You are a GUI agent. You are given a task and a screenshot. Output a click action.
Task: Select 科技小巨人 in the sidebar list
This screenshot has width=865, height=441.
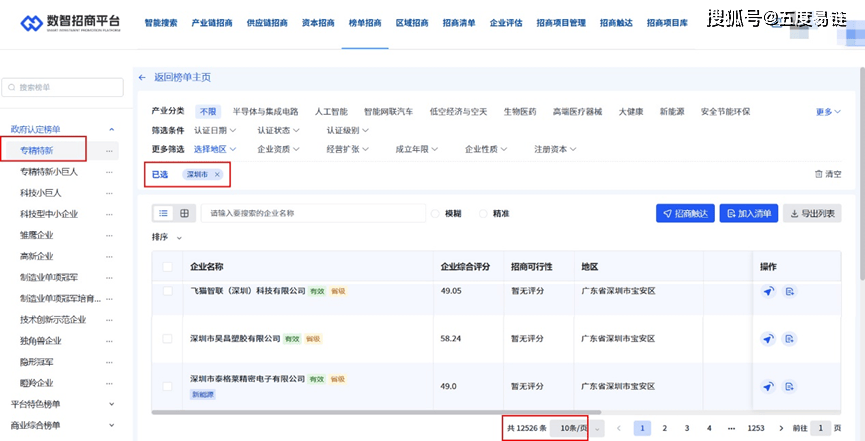pos(41,192)
